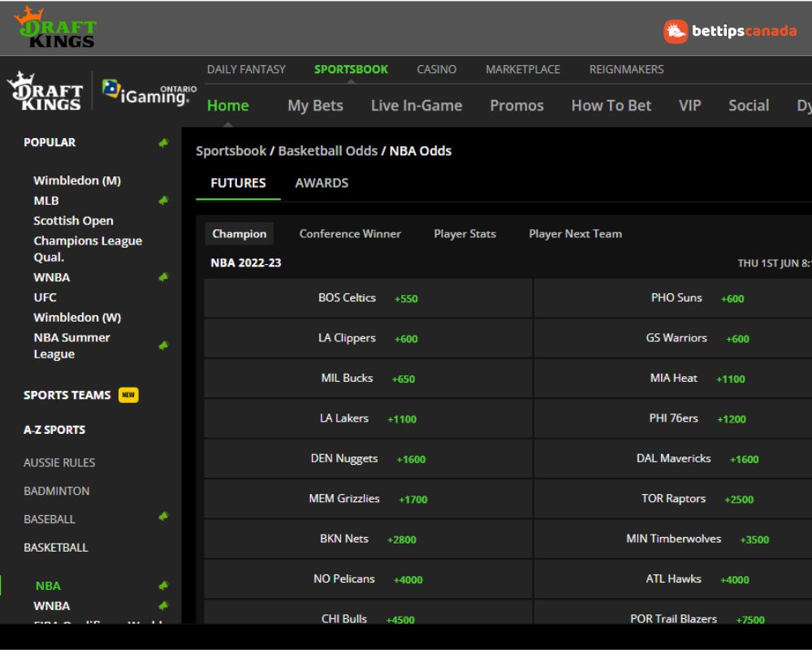Viewport: 812px width, 650px height.
Task: Select the Champion market filter
Action: point(240,234)
